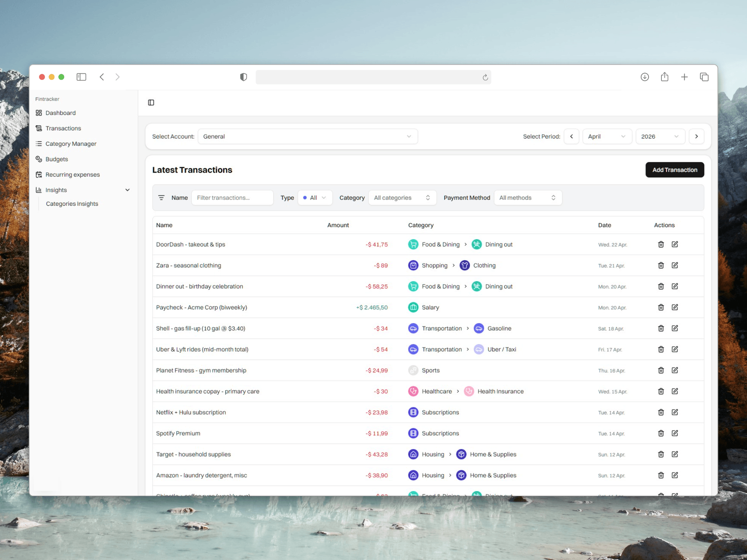The image size is (747, 560).
Task: Open the All methods payment dropdown
Action: [528, 198]
